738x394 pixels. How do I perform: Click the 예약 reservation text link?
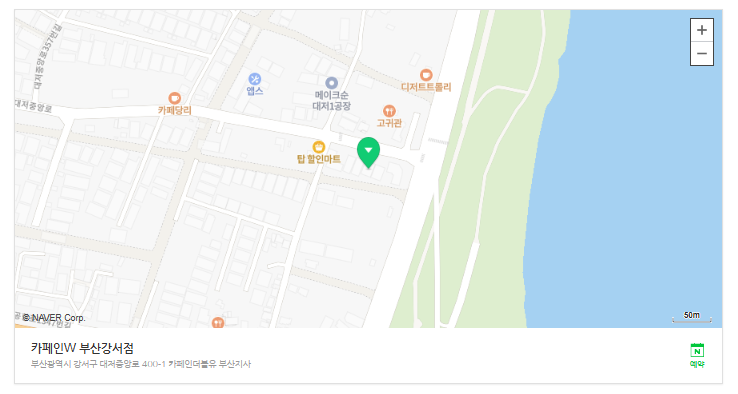(x=697, y=364)
